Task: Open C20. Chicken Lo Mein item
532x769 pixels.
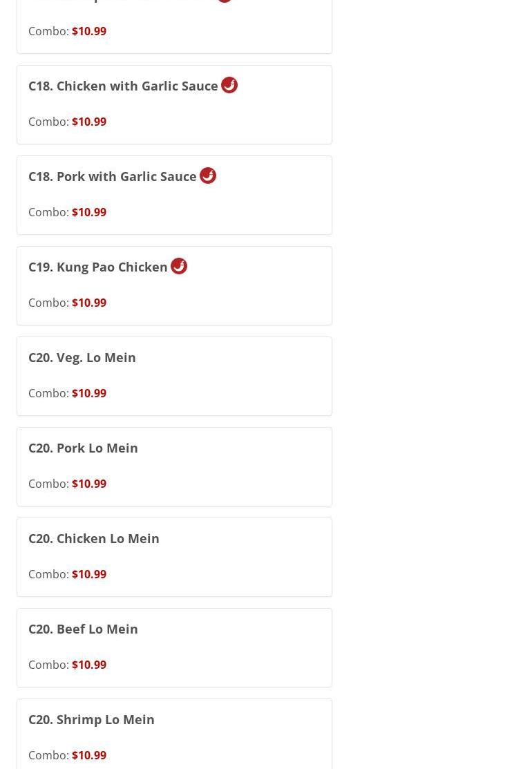Action: (x=94, y=538)
